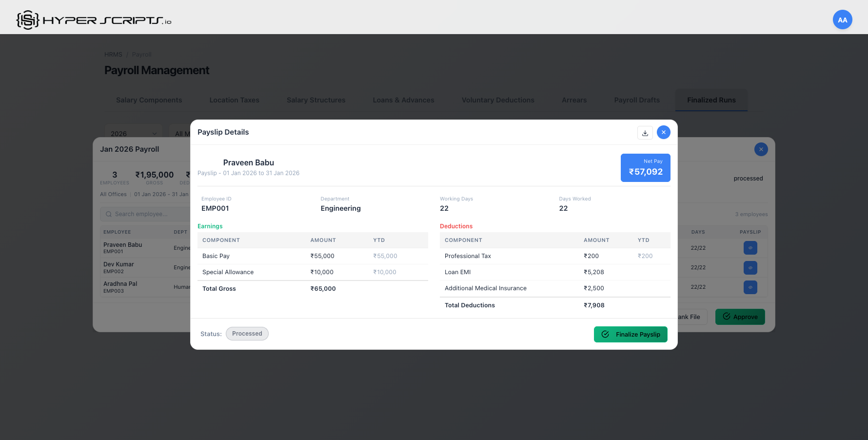
Task: Switch to the Salary Components tab
Action: coord(149,100)
